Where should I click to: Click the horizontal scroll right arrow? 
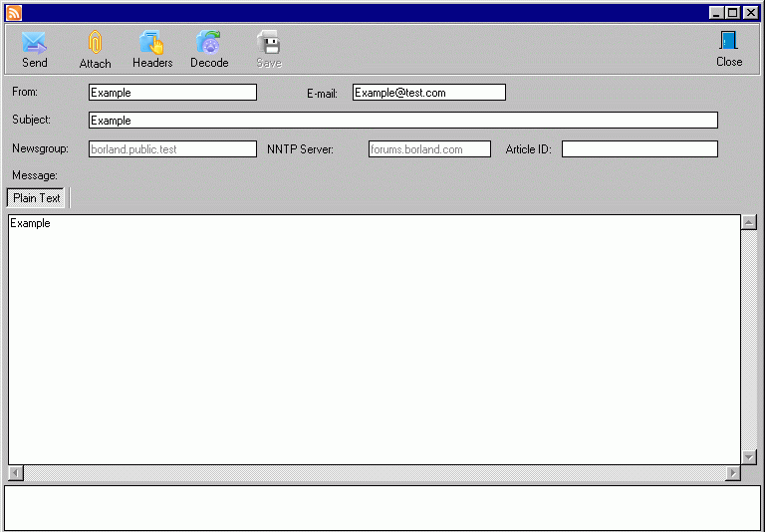point(733,473)
